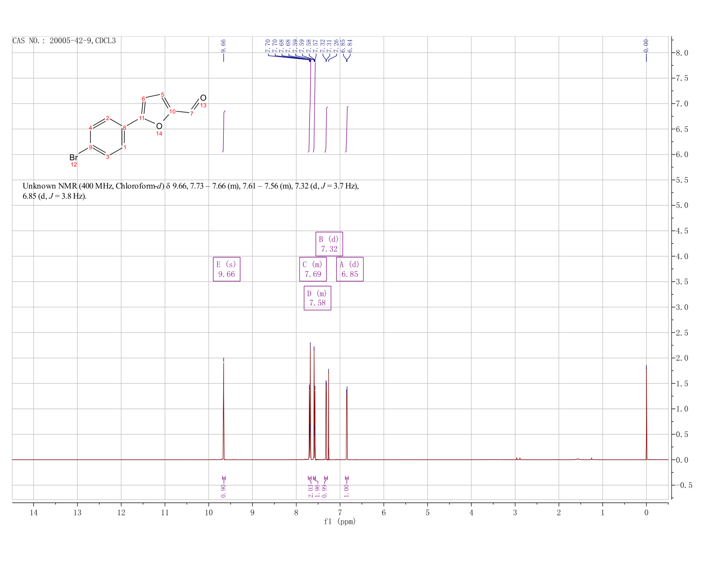Click the Br atom label in the structure
The image size is (728, 563).
tap(73, 158)
